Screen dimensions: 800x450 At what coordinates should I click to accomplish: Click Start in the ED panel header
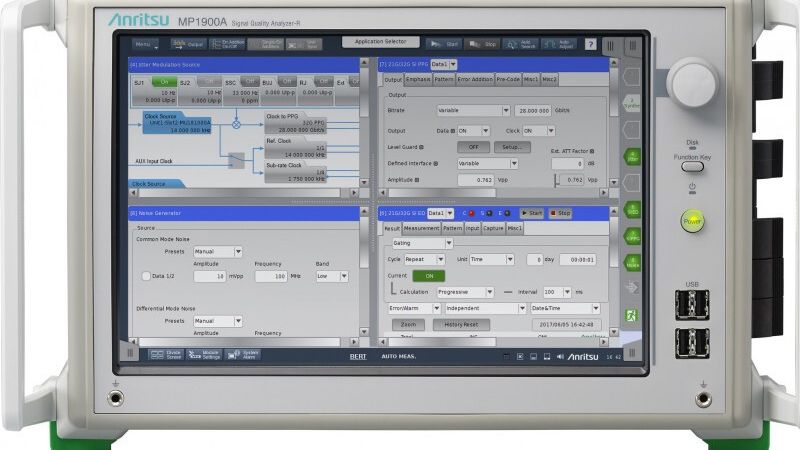(532, 213)
